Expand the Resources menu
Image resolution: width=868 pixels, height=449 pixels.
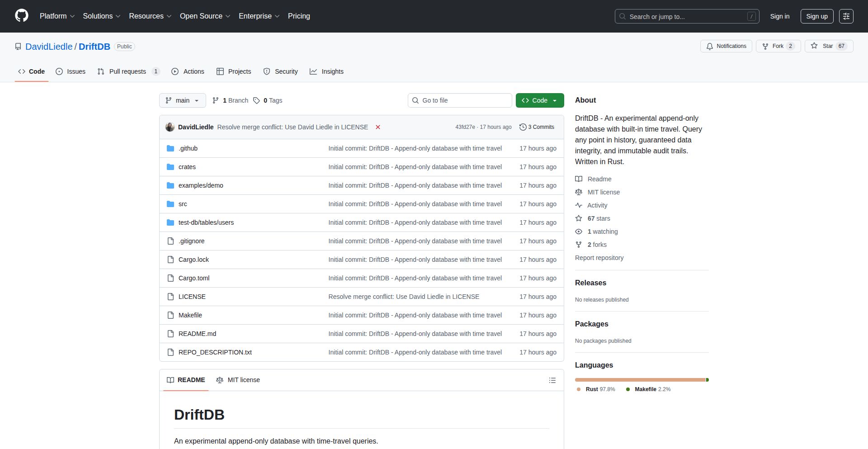pyautogui.click(x=150, y=16)
